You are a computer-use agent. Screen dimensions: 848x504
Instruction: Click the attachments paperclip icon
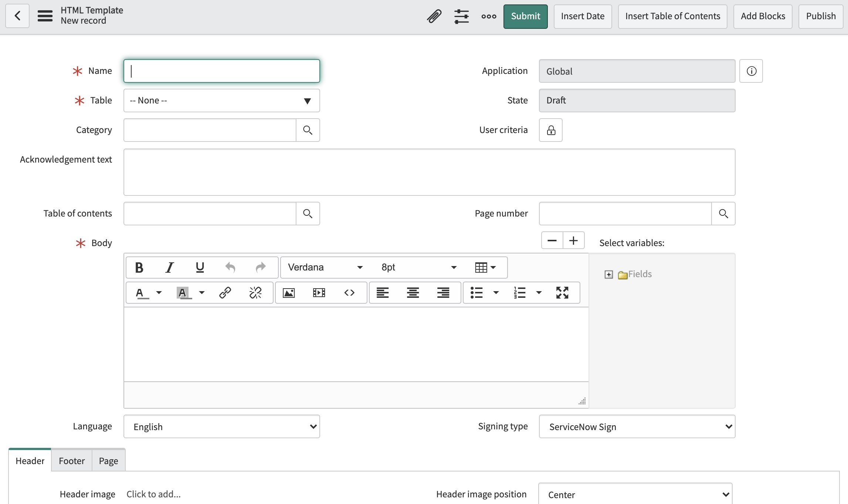tap(434, 16)
